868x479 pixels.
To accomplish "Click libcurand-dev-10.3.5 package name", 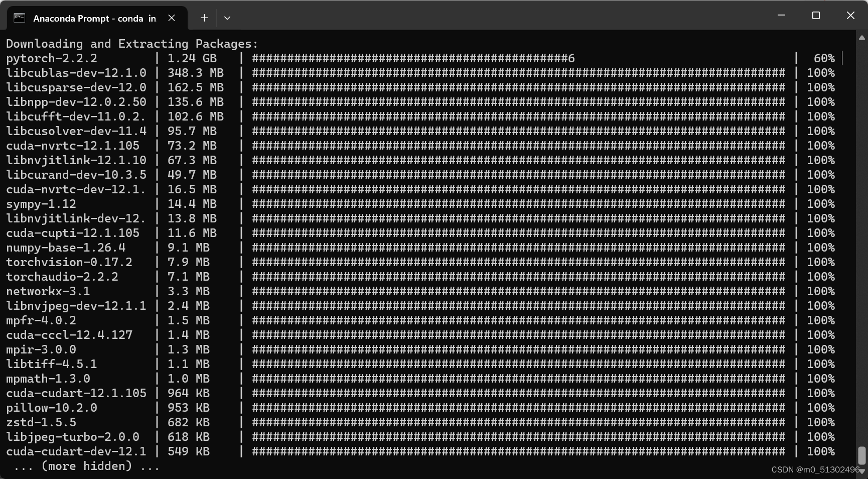I will [76, 175].
